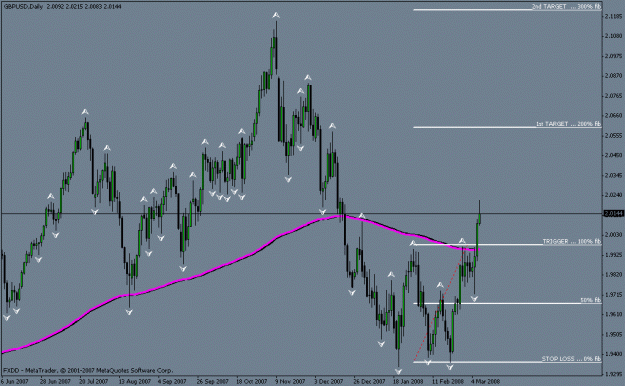The width and height of the screenshot is (625, 386).
Task: Click the '3 Dec 2007' date label
Action: point(329,381)
